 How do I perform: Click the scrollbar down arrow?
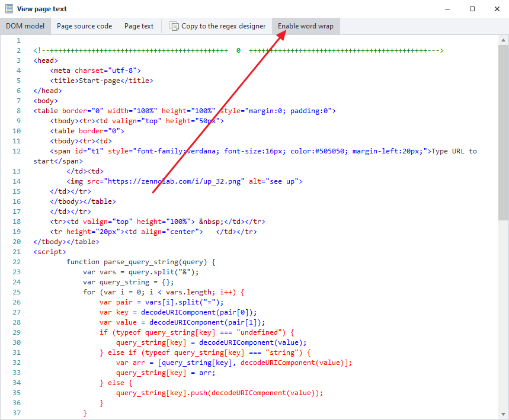(503, 414)
